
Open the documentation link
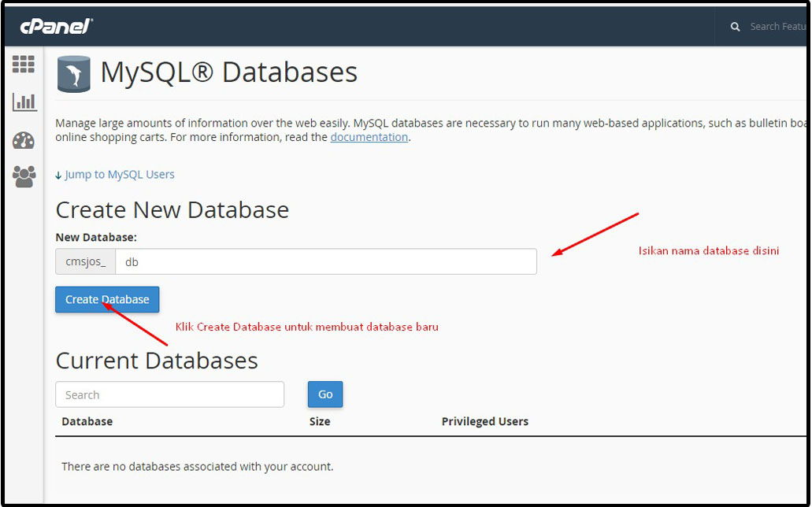(x=369, y=137)
